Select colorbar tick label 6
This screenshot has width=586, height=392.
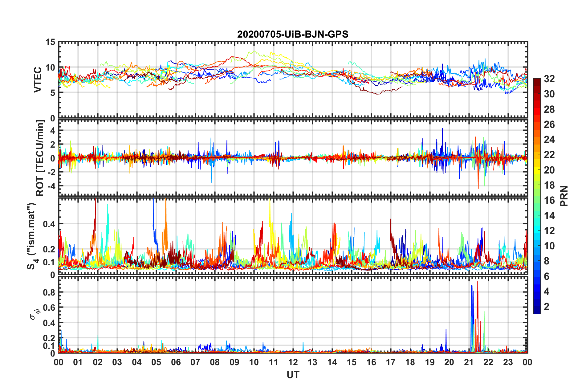coord(547,276)
